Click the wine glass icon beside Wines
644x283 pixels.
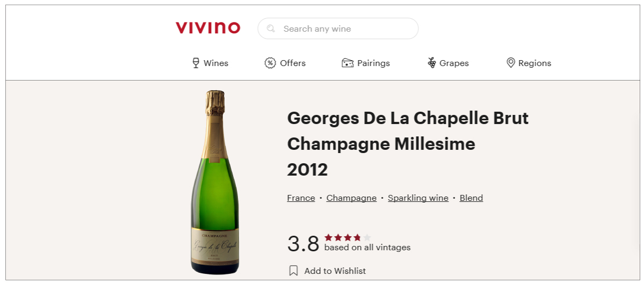196,63
